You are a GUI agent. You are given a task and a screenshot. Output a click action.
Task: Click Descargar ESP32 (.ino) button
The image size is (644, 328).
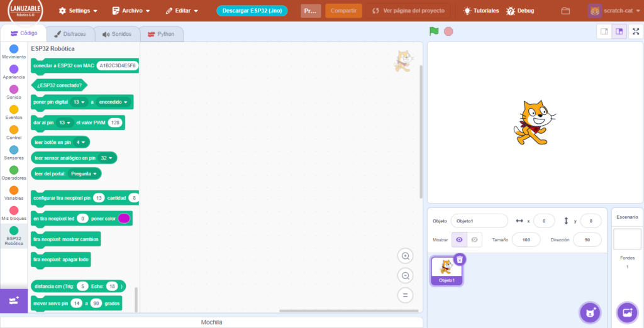[252, 11]
